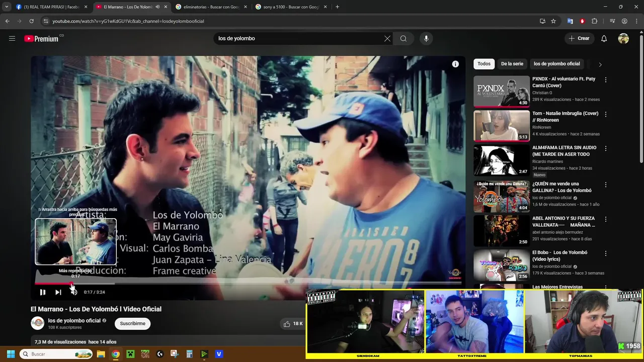Mute the video volume
Viewport: 644px width, 362px height.
pos(74,292)
